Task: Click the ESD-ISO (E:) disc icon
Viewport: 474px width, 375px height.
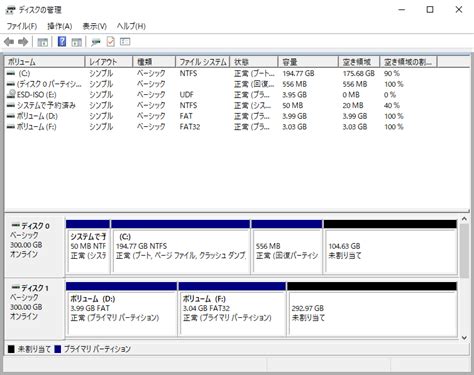Action: [11, 94]
